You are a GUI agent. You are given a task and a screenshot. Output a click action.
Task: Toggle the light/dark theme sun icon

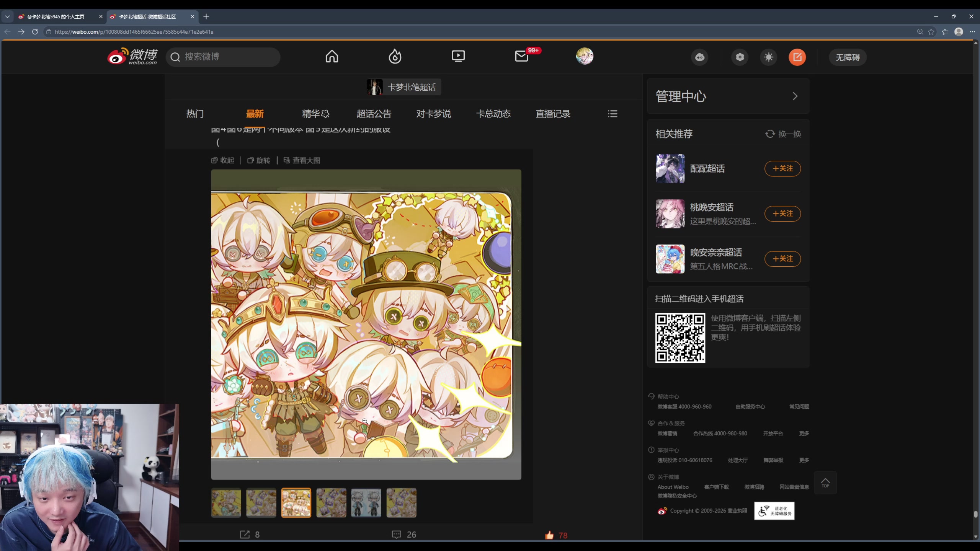[769, 57]
